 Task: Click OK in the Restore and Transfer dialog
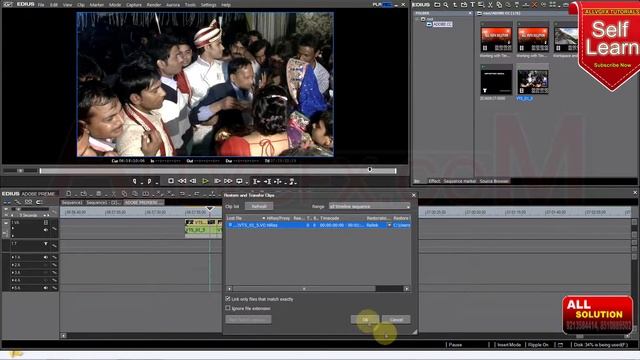365,320
